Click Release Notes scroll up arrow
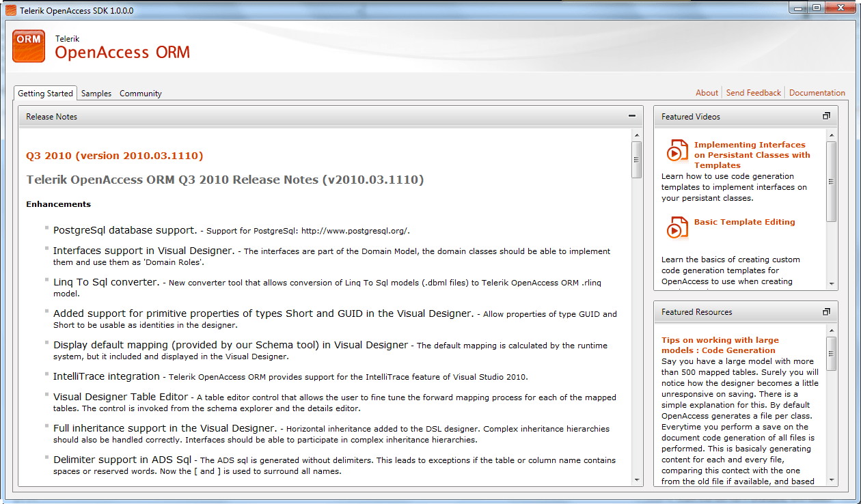This screenshot has width=861, height=504. (x=637, y=135)
